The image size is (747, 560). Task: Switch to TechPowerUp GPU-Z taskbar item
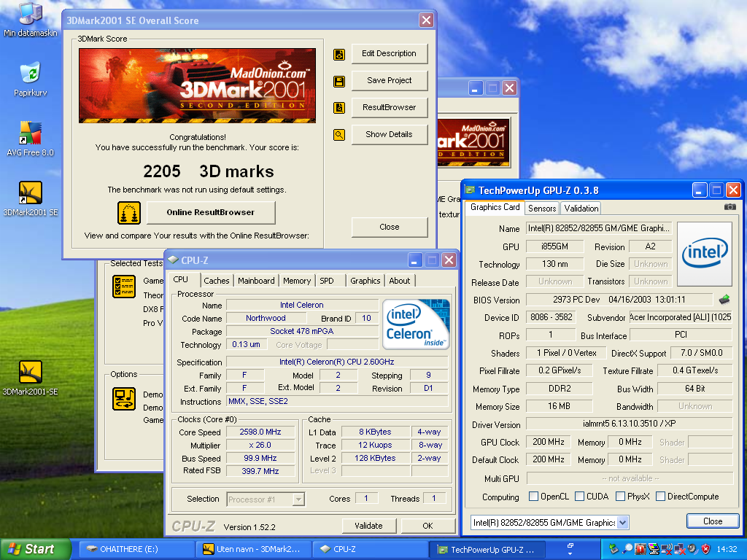click(x=487, y=549)
